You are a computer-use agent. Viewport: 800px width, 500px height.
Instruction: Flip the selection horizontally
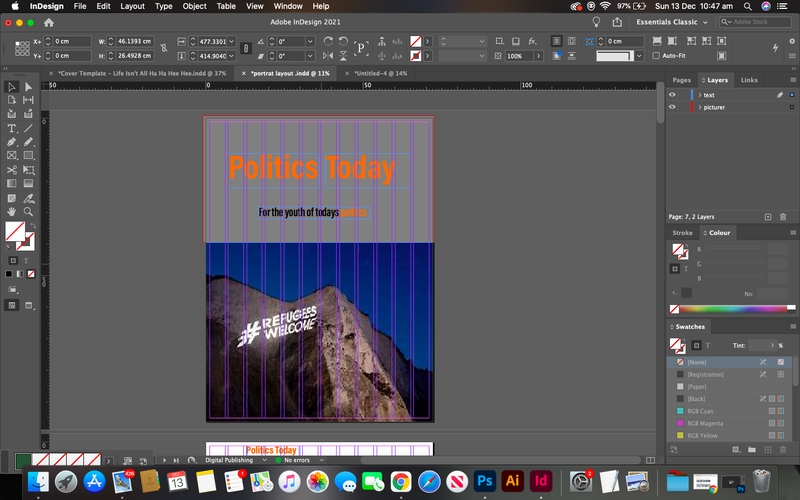point(328,56)
